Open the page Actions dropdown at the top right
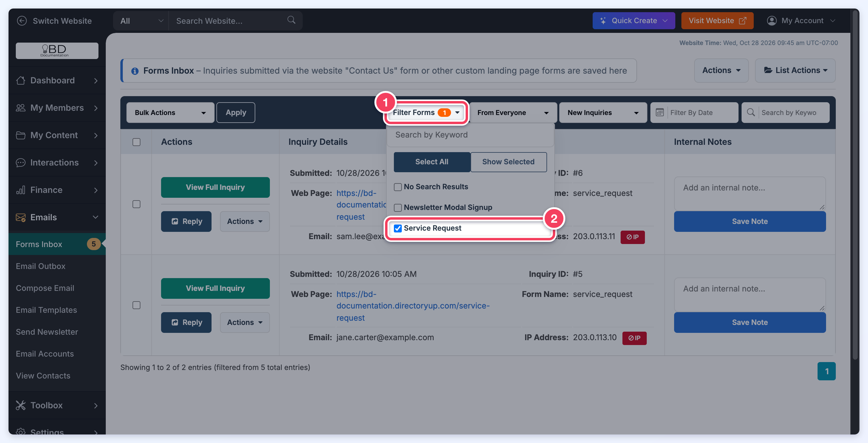This screenshot has height=443, width=868. (x=721, y=70)
